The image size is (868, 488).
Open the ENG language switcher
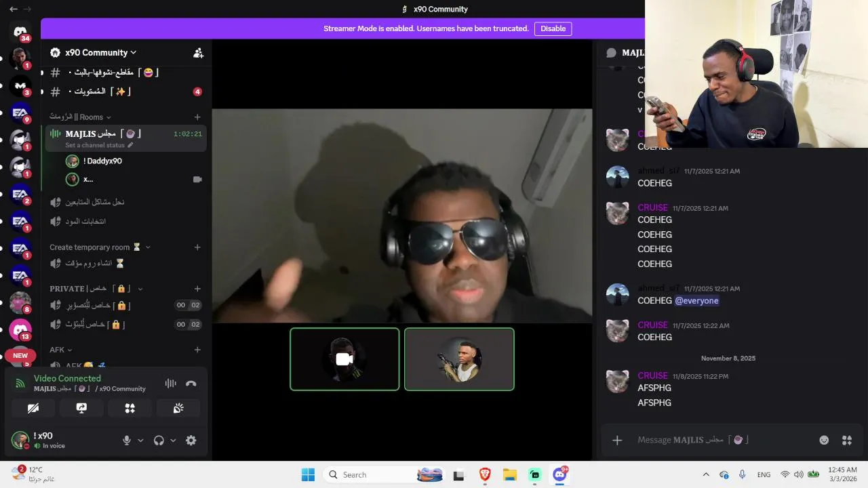pos(764,474)
